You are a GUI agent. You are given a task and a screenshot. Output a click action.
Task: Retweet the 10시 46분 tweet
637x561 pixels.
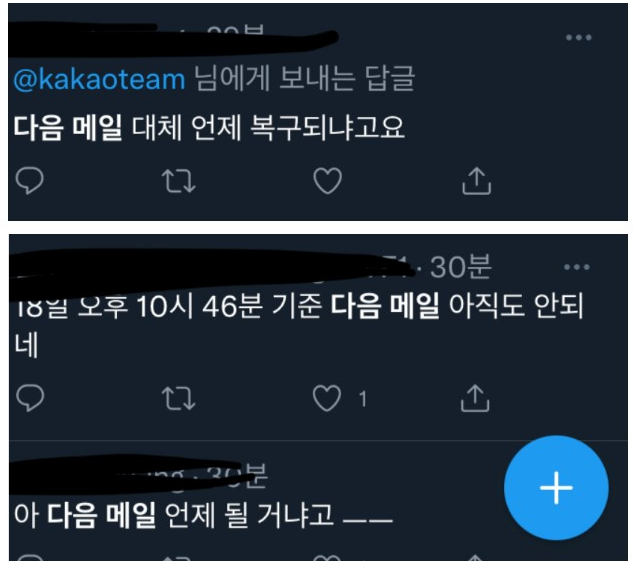[179, 398]
